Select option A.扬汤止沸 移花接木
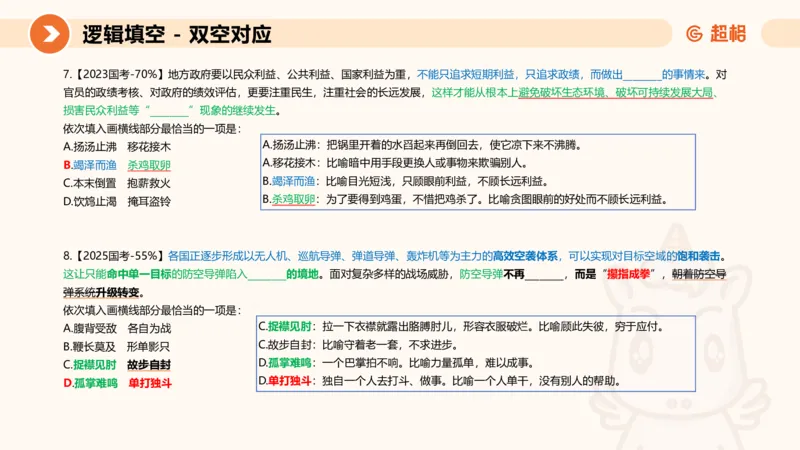 (117, 147)
